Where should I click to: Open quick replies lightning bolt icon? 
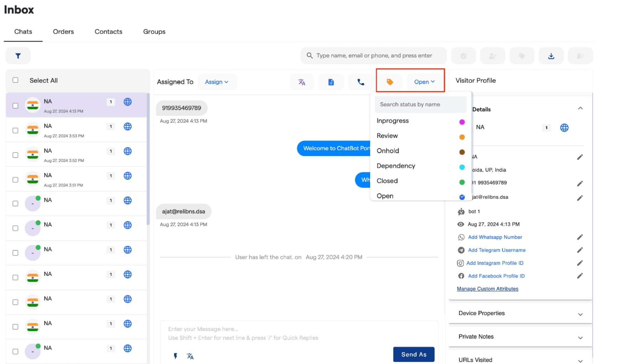pos(175,356)
